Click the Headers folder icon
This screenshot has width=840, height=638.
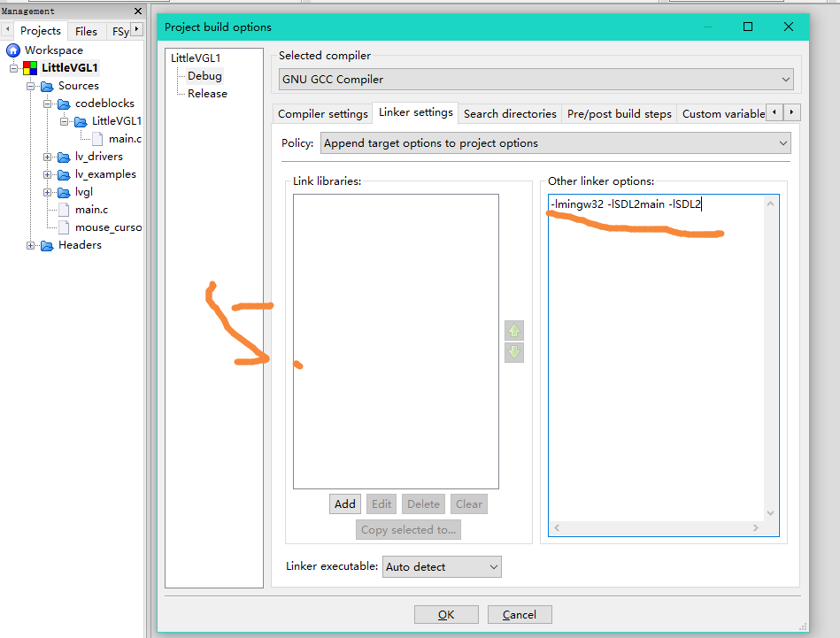47,245
